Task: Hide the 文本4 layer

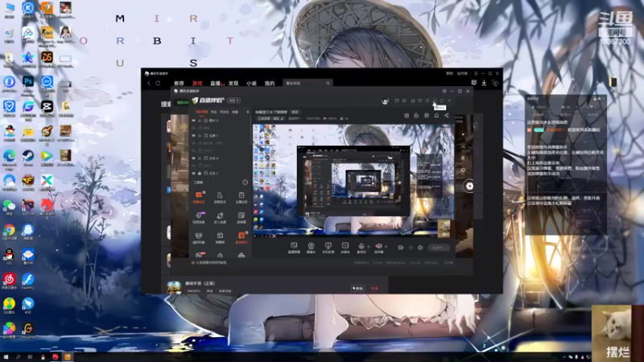Action: (x=194, y=158)
